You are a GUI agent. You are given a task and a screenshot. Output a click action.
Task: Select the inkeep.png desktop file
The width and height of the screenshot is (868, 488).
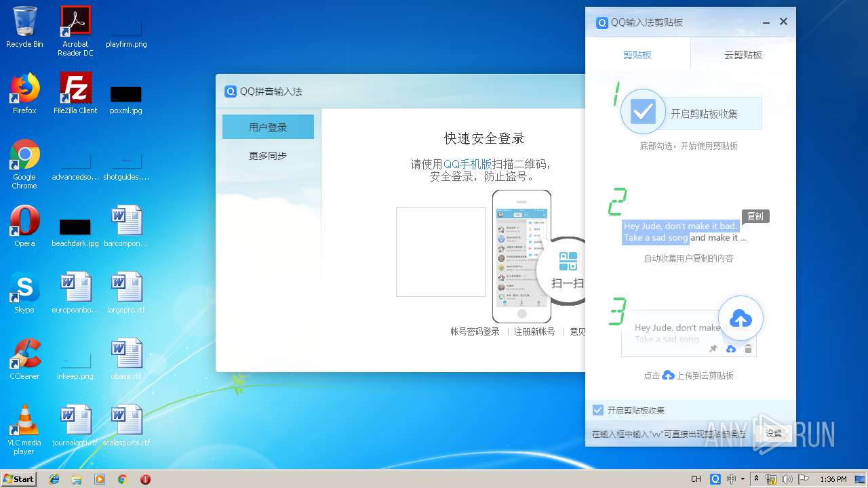pos(75,365)
